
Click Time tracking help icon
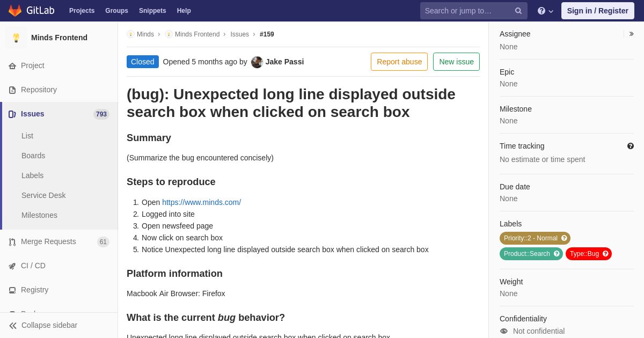tap(631, 146)
